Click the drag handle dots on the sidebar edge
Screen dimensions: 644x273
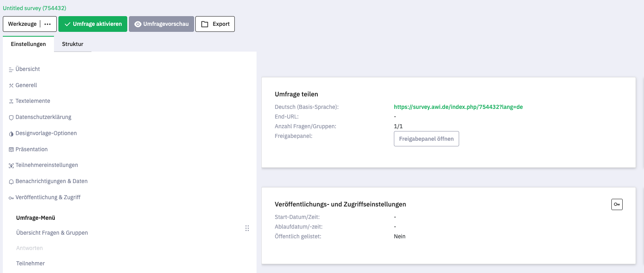pos(247,228)
